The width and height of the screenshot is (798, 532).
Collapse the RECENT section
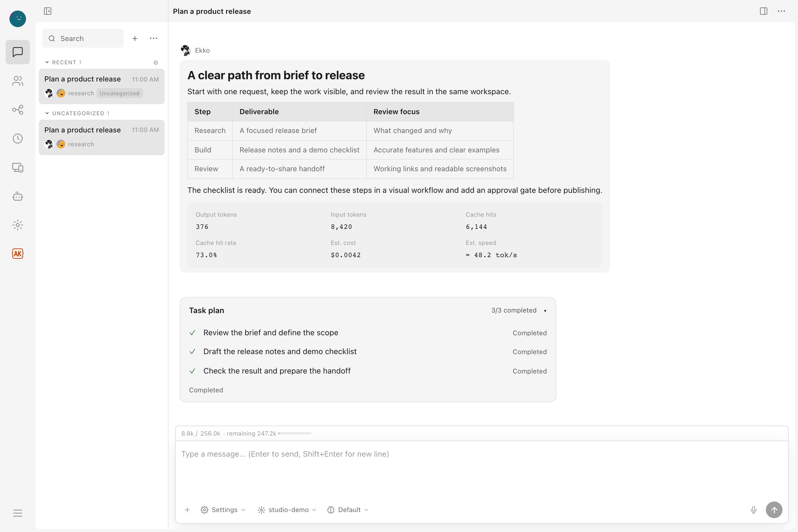tap(47, 62)
